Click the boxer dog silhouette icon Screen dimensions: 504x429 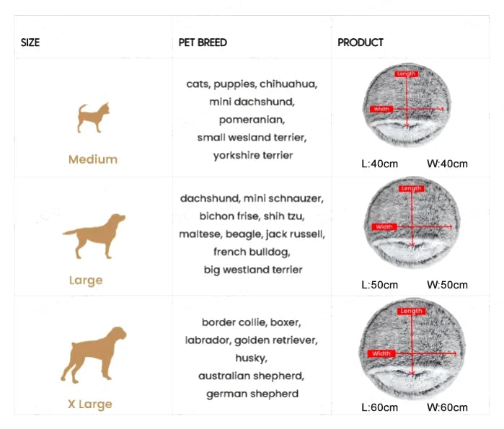click(94, 354)
